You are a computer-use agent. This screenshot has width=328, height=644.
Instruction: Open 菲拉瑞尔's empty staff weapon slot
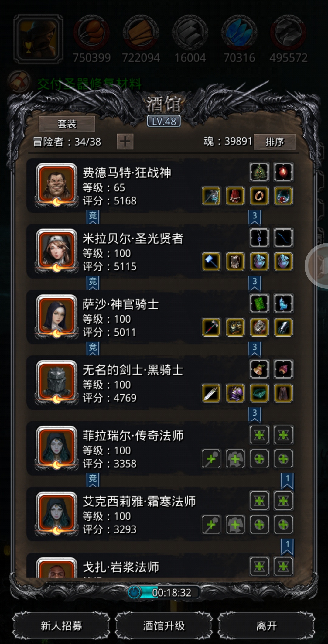click(x=211, y=459)
